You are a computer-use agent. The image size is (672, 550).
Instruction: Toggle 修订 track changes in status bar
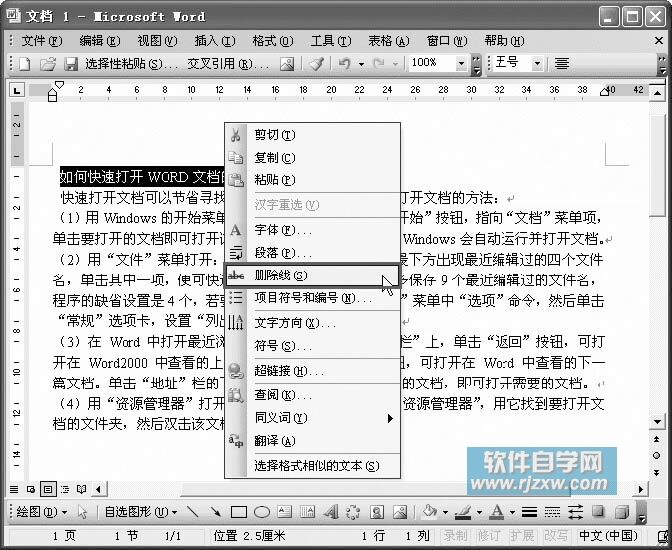point(489,536)
